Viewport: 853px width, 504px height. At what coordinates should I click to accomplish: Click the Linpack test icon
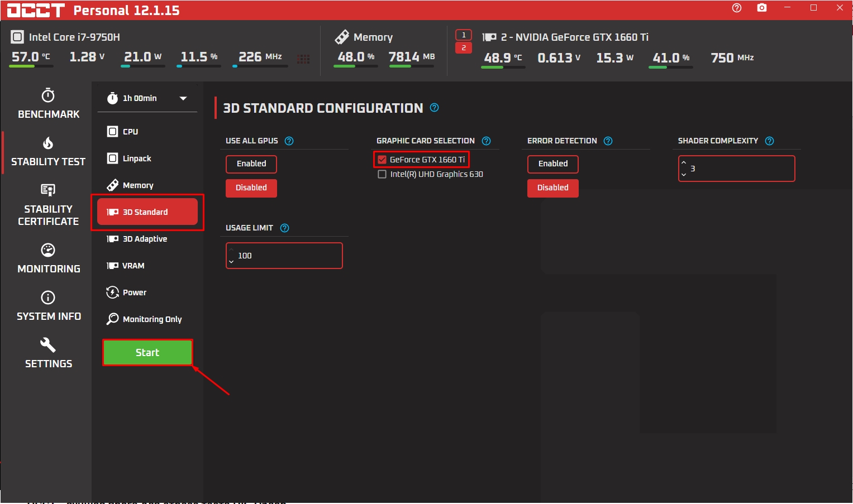click(x=112, y=158)
